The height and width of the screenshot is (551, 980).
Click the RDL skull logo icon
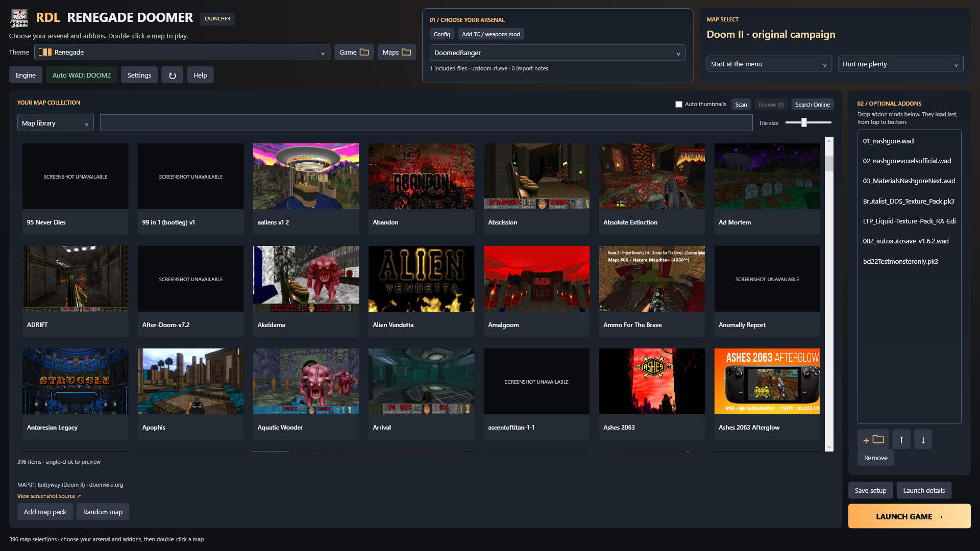(19, 18)
